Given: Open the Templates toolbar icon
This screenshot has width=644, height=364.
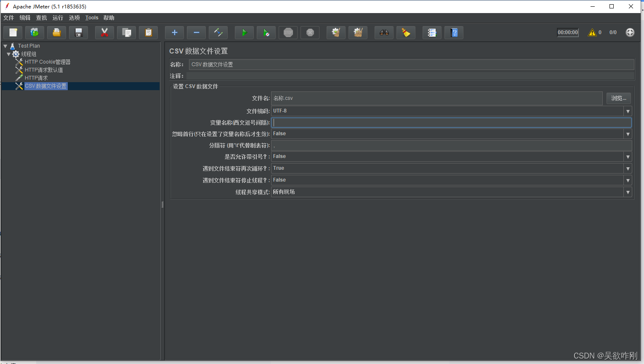Looking at the screenshot, I should pyautogui.click(x=35, y=32).
